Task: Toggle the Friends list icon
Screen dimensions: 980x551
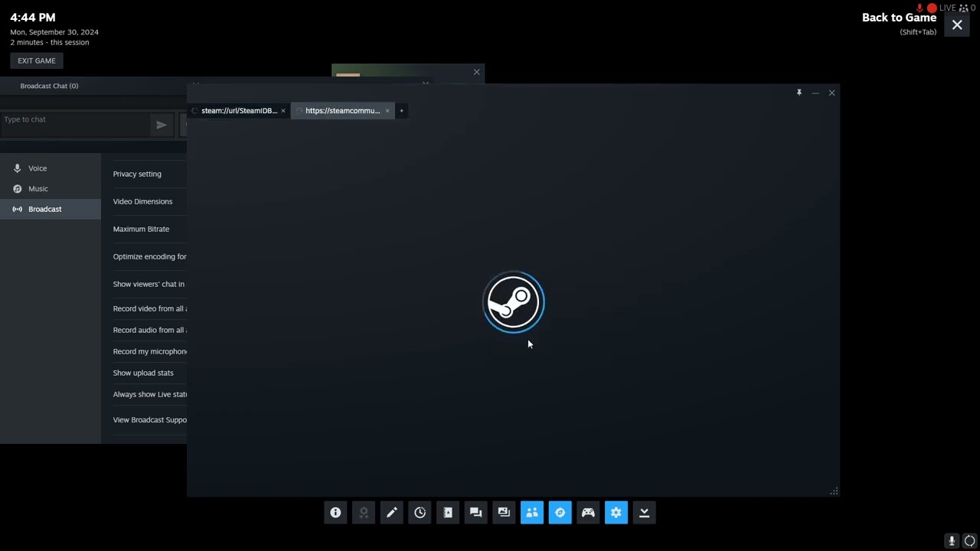Action: (x=532, y=513)
